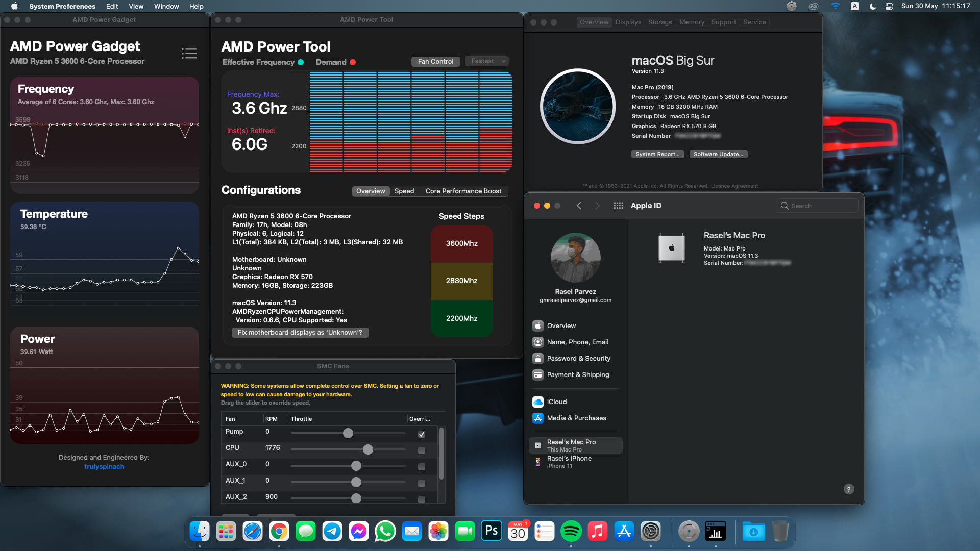Viewport: 980px width, 551px height.
Task: Launch Spotify from the dock
Action: 571,532
